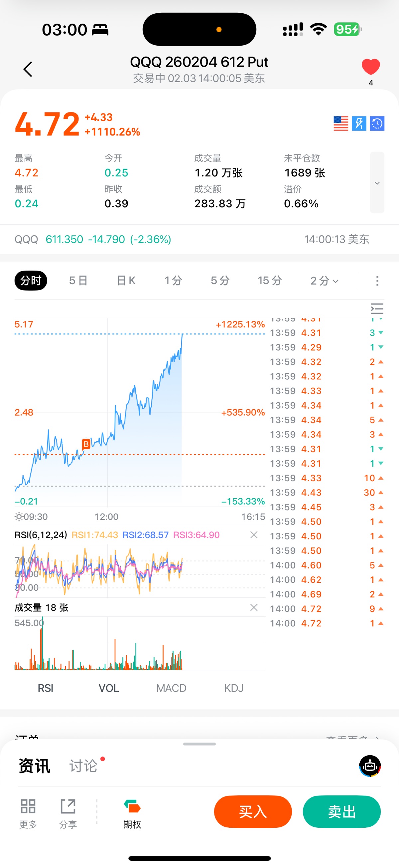Close the 成交量 volume panel
Screen dimensions: 399x868
pyautogui.click(x=254, y=607)
